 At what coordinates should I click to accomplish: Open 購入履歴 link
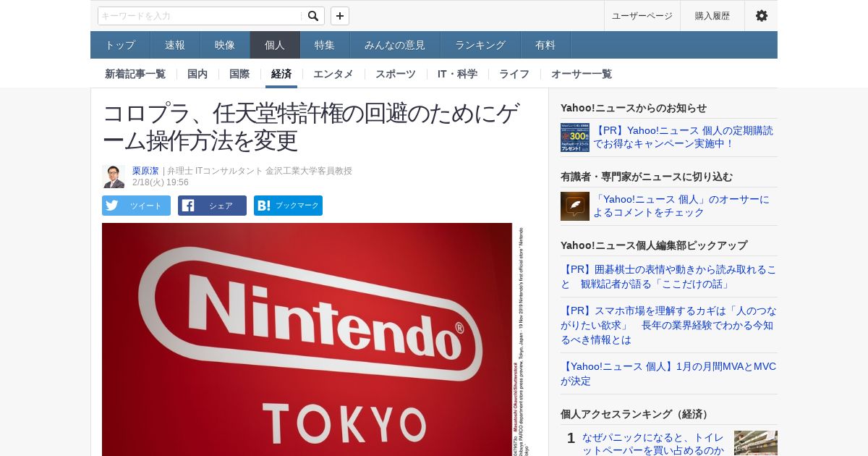[x=712, y=16]
